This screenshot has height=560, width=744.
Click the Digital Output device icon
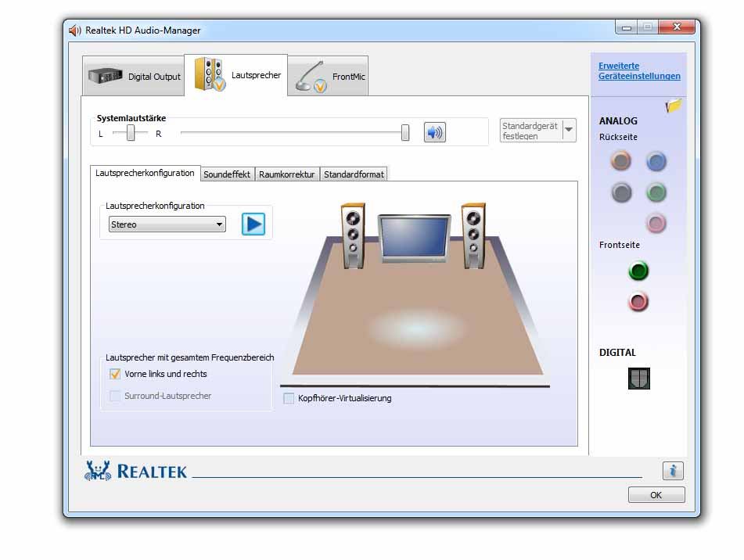106,75
